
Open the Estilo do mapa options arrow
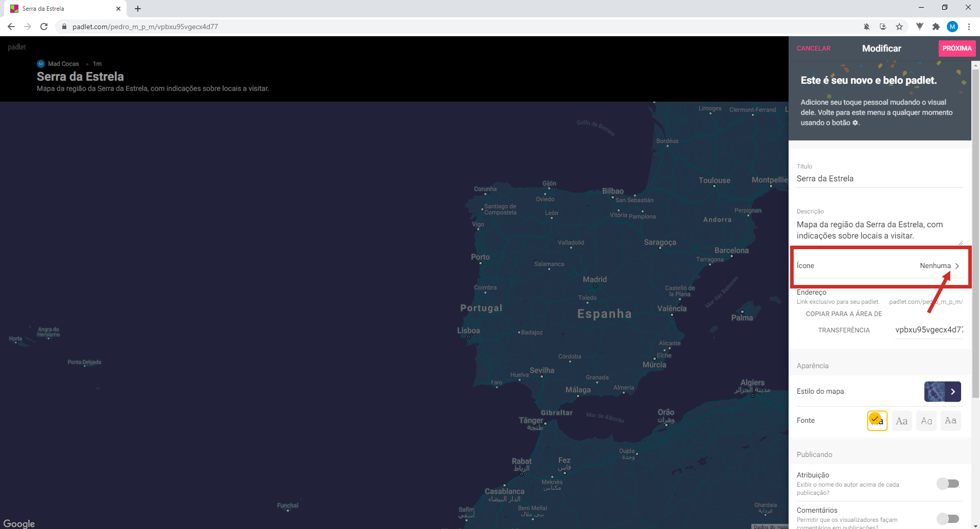(x=953, y=392)
